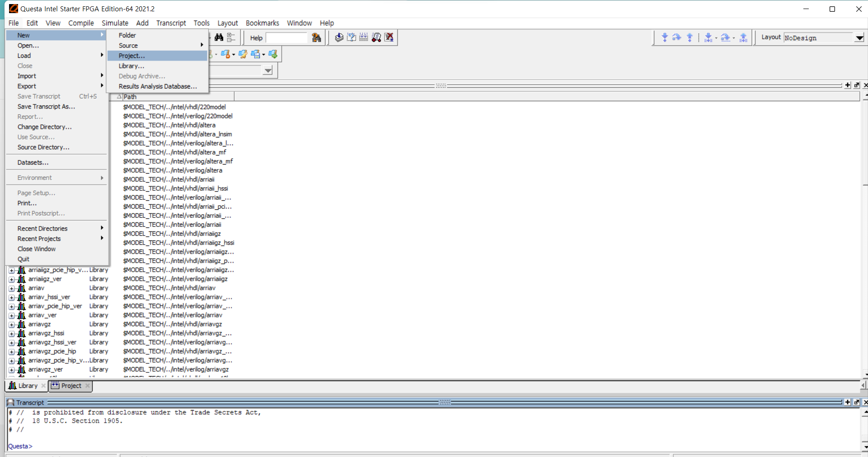Screen dimensions: 868x457
Task: Click the dashed-box with arrows toolbar icon
Action: [x=351, y=38]
